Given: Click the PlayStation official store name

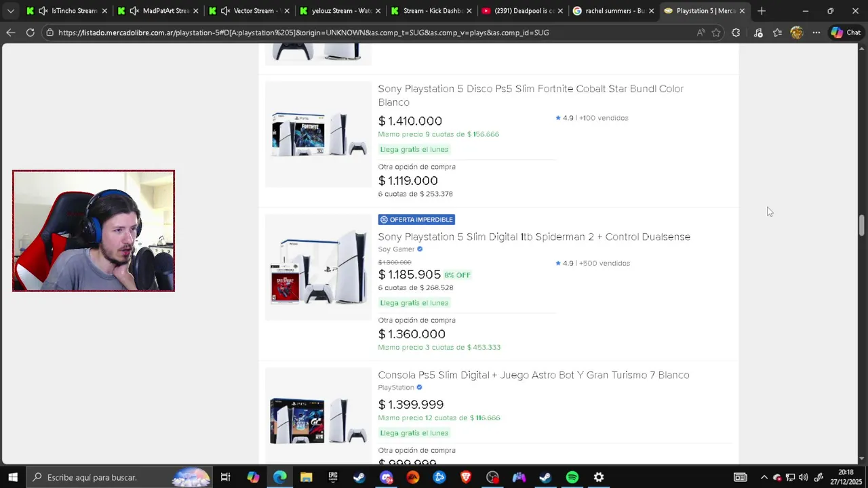Looking at the screenshot, I should (396, 387).
